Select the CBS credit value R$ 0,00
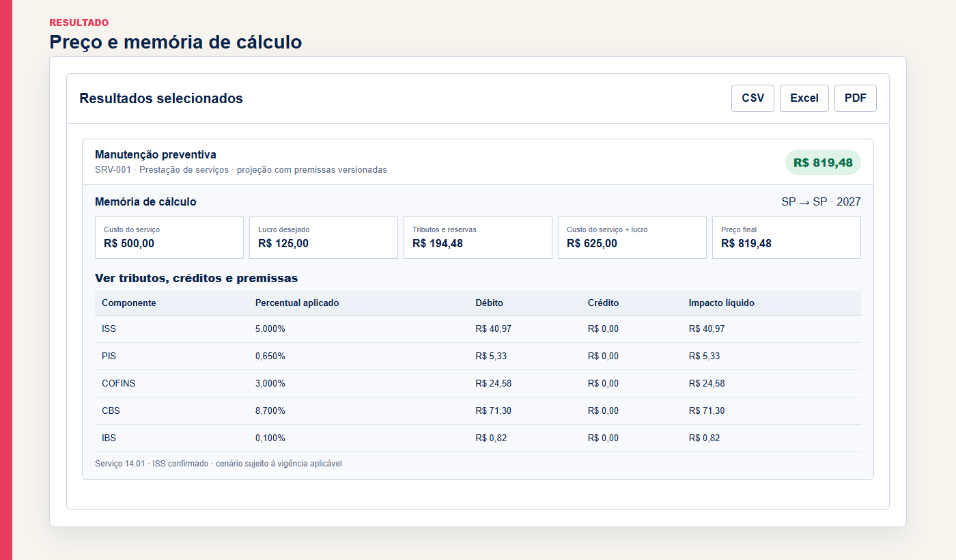This screenshot has height=560, width=956. (x=604, y=411)
